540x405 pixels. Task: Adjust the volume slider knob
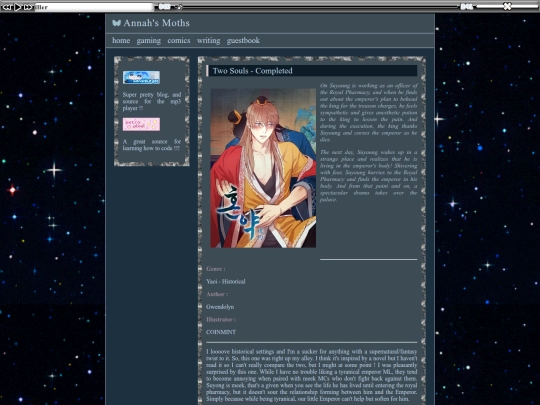tap(507, 6)
